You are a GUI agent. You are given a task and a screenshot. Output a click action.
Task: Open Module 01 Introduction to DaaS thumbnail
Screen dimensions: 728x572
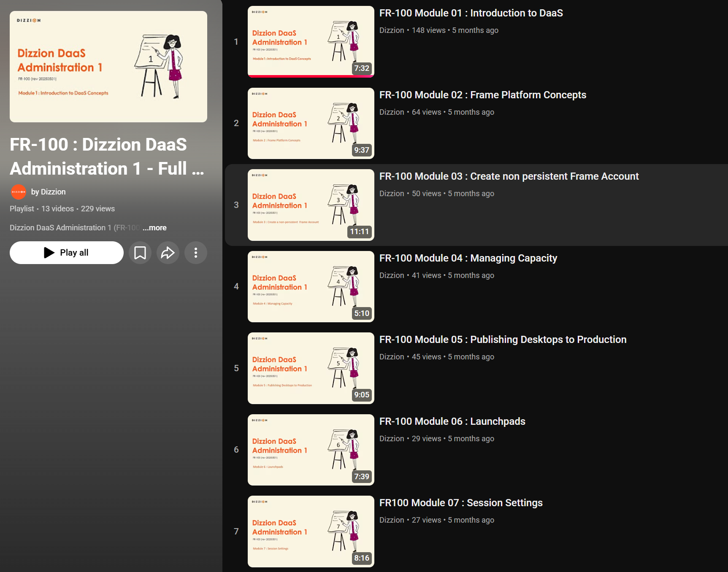(x=311, y=41)
